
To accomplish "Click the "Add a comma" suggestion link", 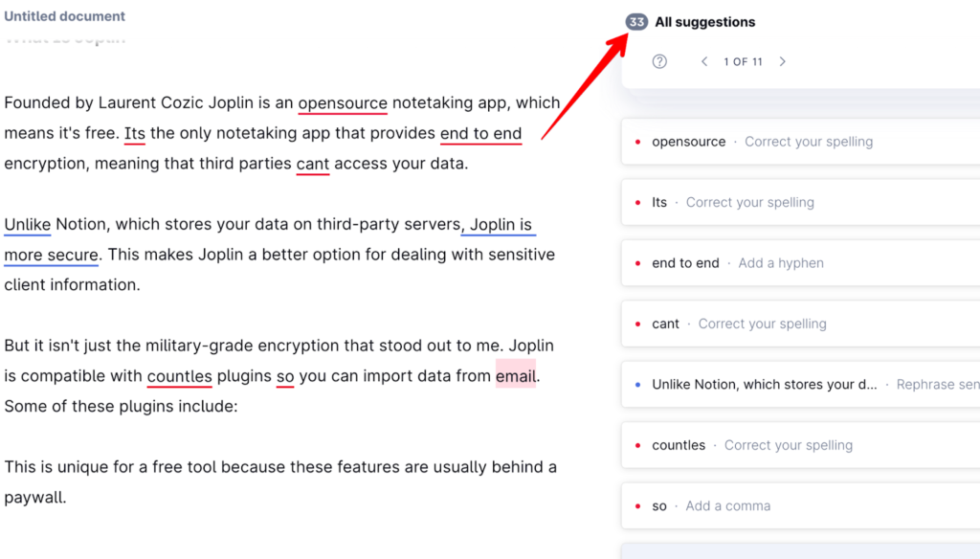I will (x=728, y=505).
